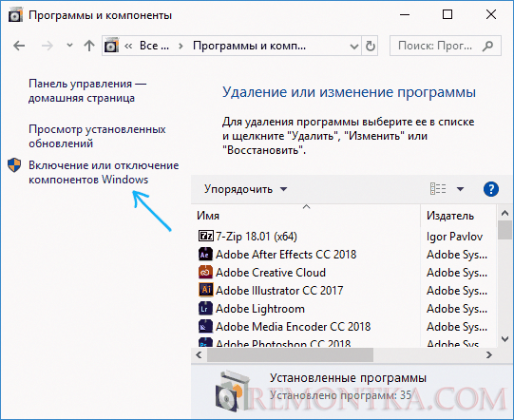Viewport: 514px width, 420px height.
Task: Refresh the programs list
Action: pos(371,46)
